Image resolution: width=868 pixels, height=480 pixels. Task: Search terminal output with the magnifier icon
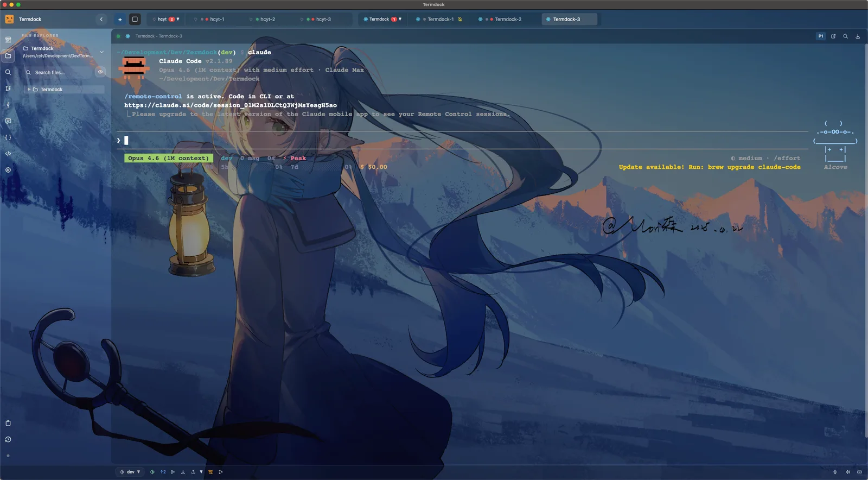(x=845, y=36)
